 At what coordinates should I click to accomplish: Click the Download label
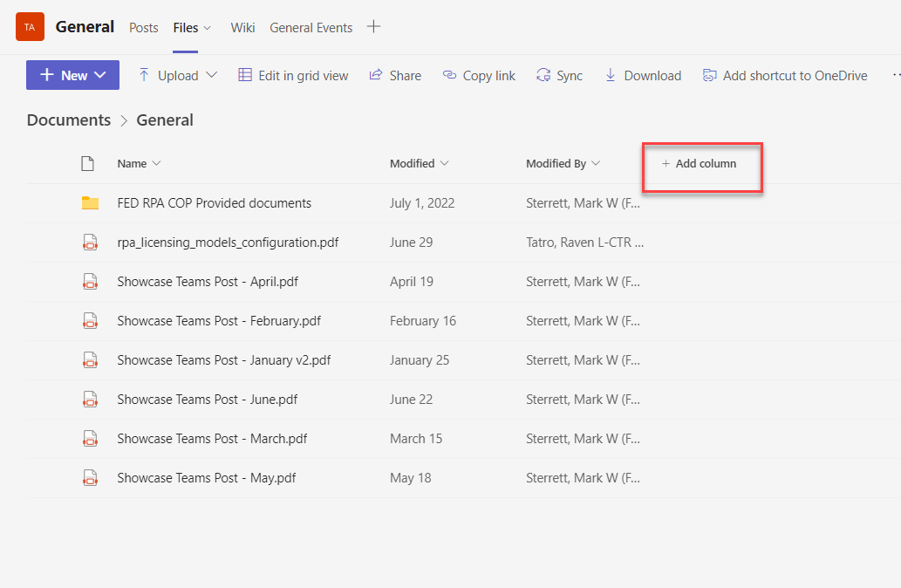click(652, 75)
